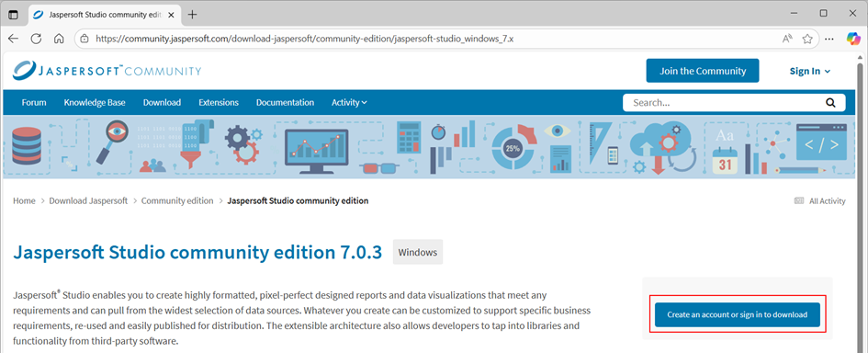
Task: Click the read aloud icon
Action: (x=787, y=39)
